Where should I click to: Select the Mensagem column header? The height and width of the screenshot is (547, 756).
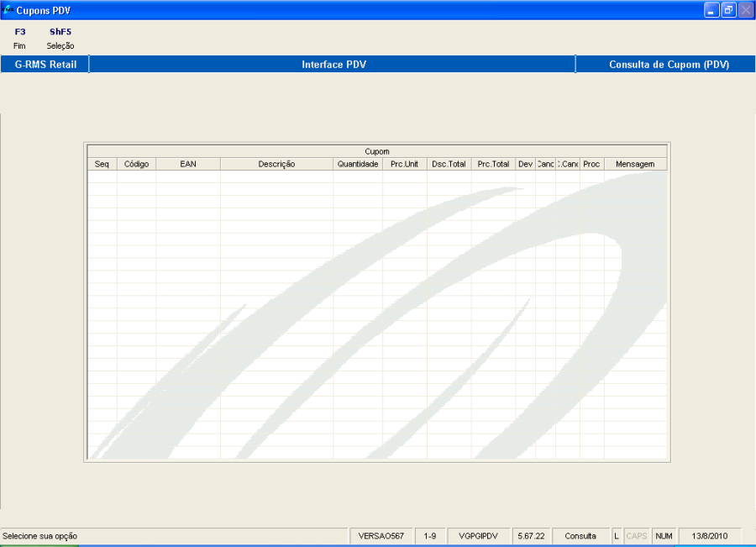pyautogui.click(x=636, y=164)
